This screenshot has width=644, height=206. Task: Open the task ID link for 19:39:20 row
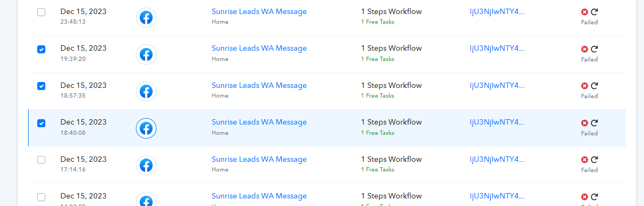pos(497,49)
